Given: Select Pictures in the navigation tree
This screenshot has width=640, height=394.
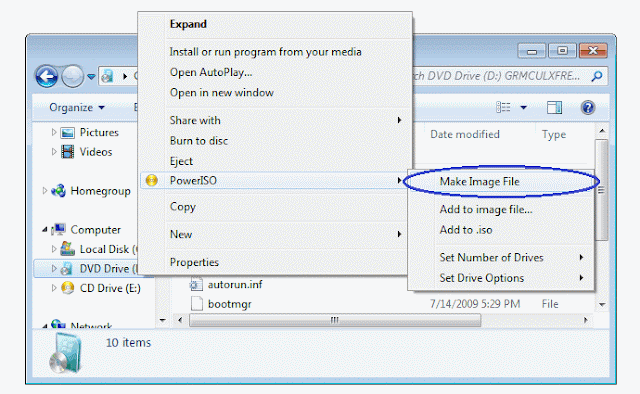Looking at the screenshot, I should pyautogui.click(x=99, y=132).
